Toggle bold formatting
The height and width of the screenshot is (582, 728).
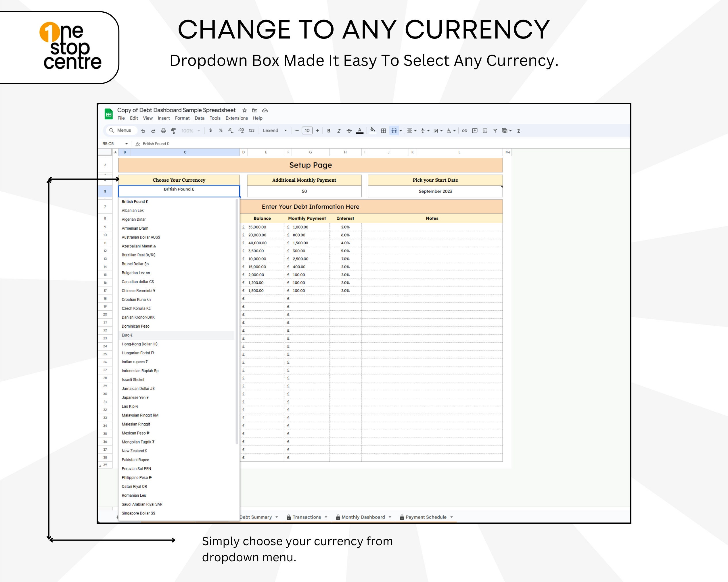(x=328, y=131)
